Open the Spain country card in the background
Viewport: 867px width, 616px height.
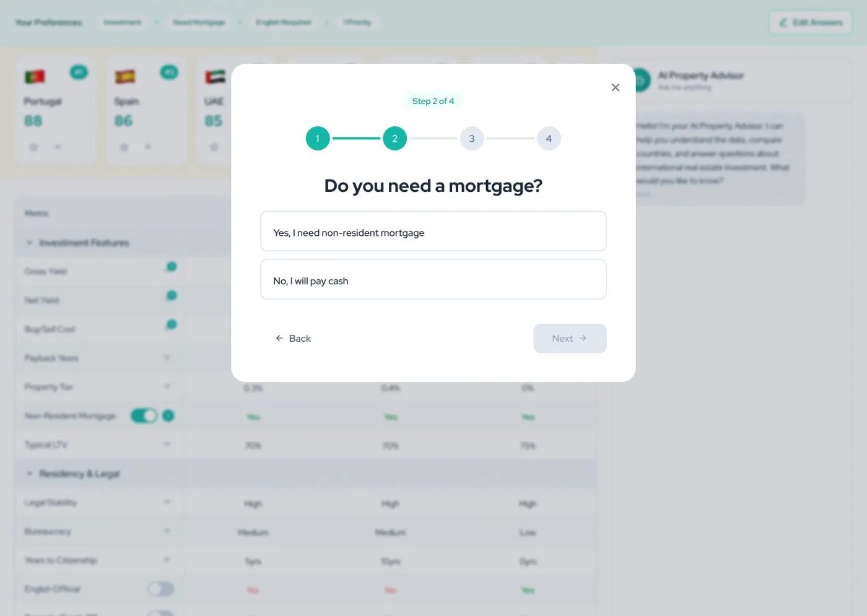tap(146, 110)
